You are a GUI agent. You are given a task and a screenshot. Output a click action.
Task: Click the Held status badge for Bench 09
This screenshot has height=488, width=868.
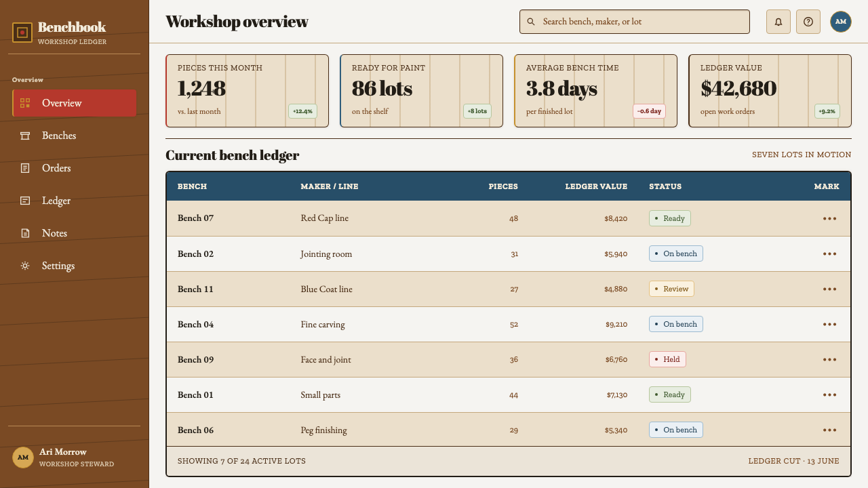coord(667,359)
